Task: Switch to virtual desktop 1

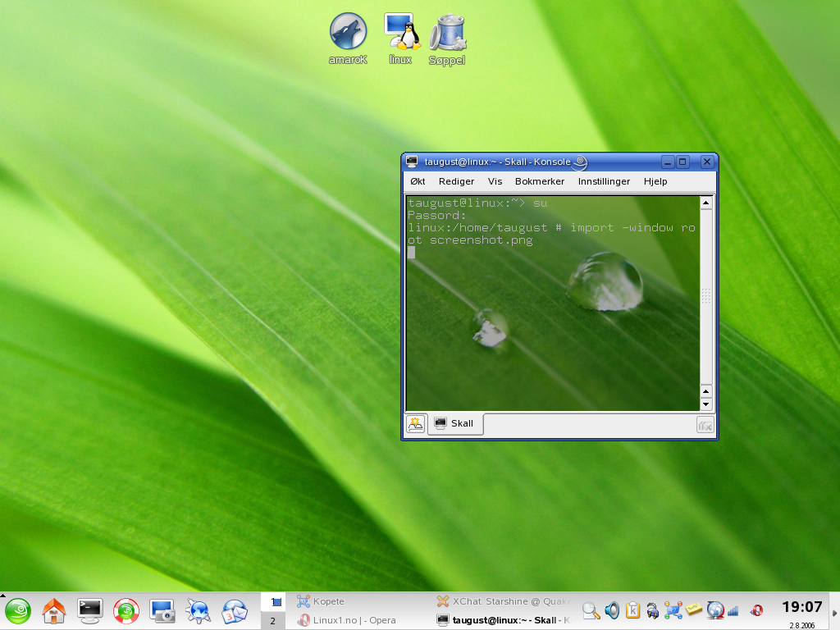Action: (273, 601)
